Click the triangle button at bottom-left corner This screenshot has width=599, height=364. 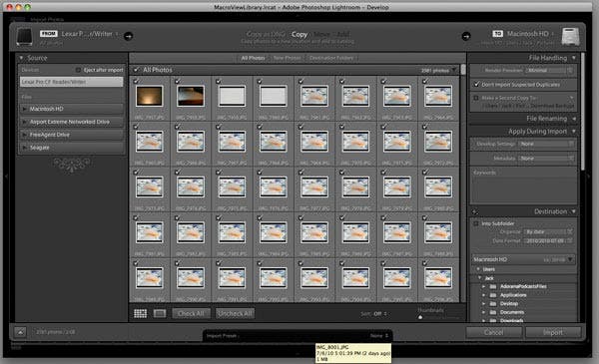point(20,332)
